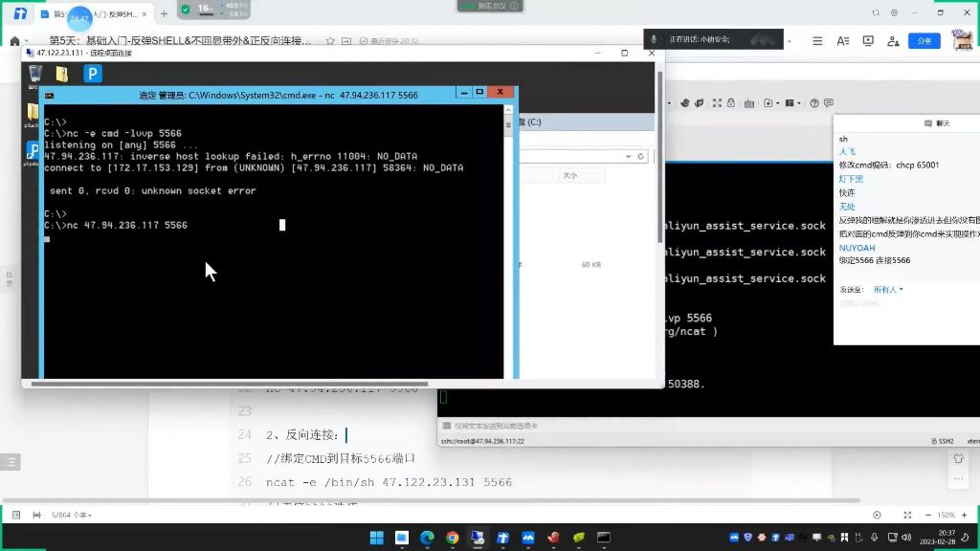Image resolution: width=980 pixels, height=551 pixels.
Task: Zoom out with minus at status bar
Action: [x=928, y=515]
